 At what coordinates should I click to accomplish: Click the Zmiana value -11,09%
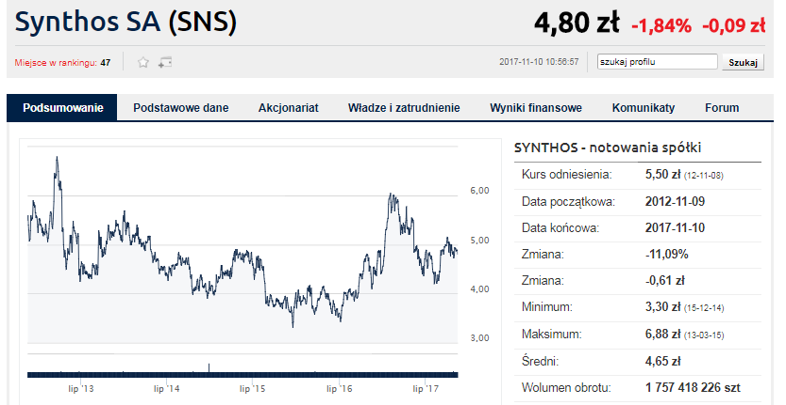[667, 254]
